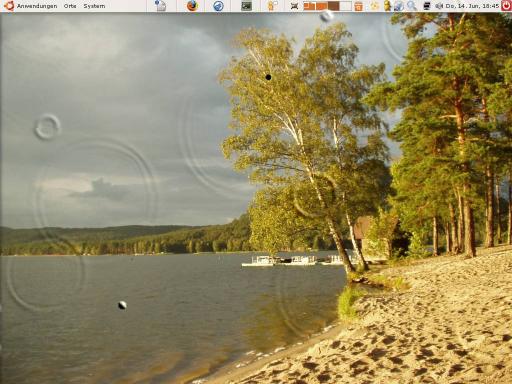Open the clock showing Do, 14. Jun
This screenshot has height=384, width=512.
tap(472, 6)
